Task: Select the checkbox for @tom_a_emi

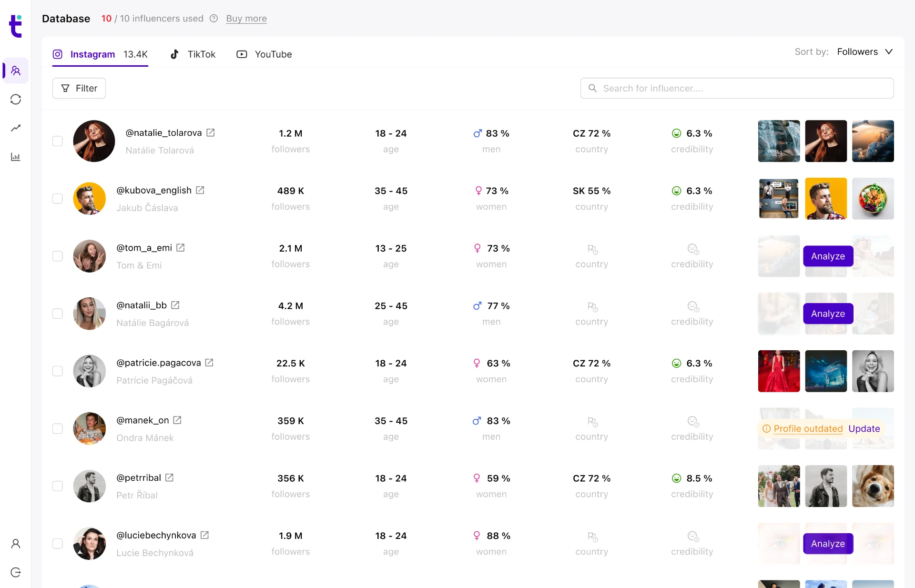Action: [x=58, y=256]
